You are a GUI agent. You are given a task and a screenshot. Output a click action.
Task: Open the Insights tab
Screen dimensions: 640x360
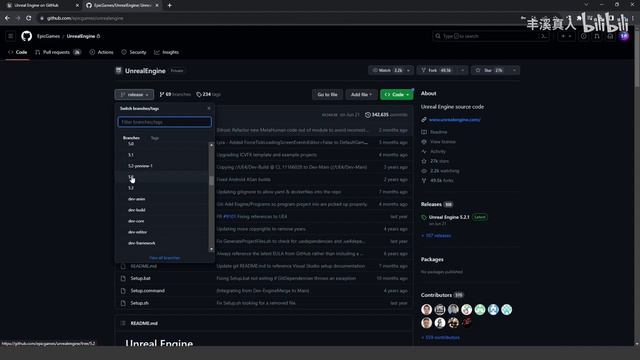click(167, 52)
